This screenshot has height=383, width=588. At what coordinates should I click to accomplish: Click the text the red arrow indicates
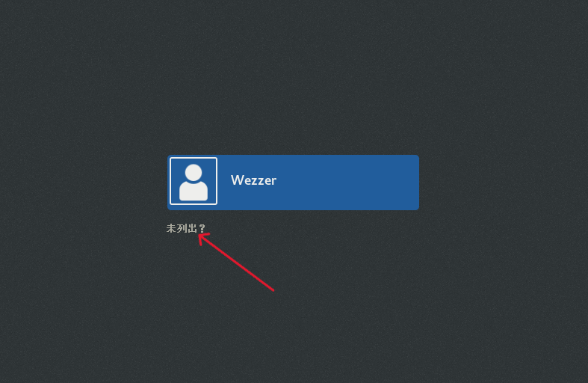185,228
